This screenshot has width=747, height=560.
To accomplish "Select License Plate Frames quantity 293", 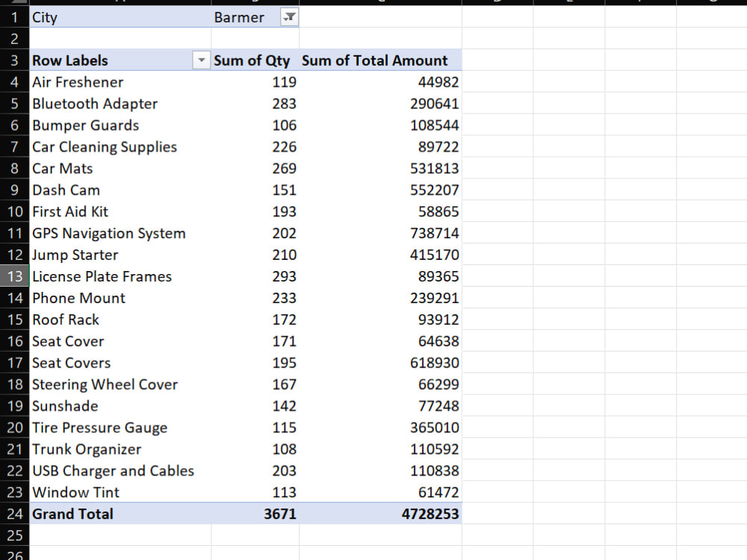I will click(x=255, y=276).
